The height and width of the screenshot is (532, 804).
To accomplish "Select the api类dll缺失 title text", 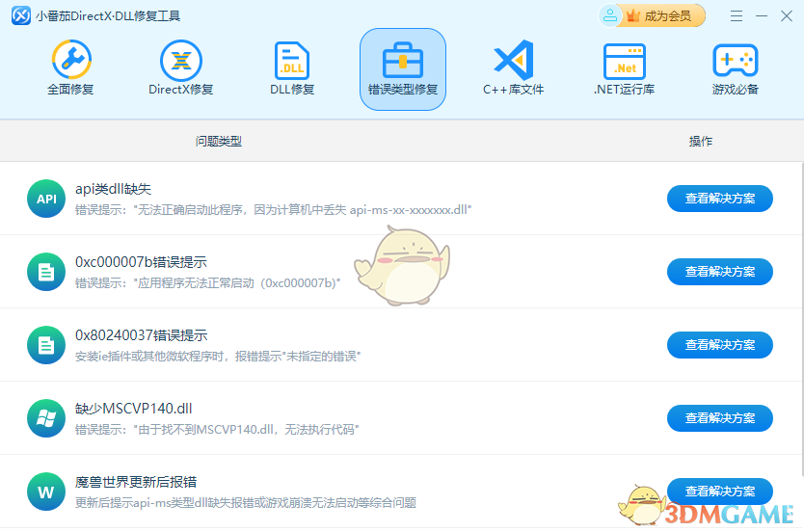I will coord(114,189).
